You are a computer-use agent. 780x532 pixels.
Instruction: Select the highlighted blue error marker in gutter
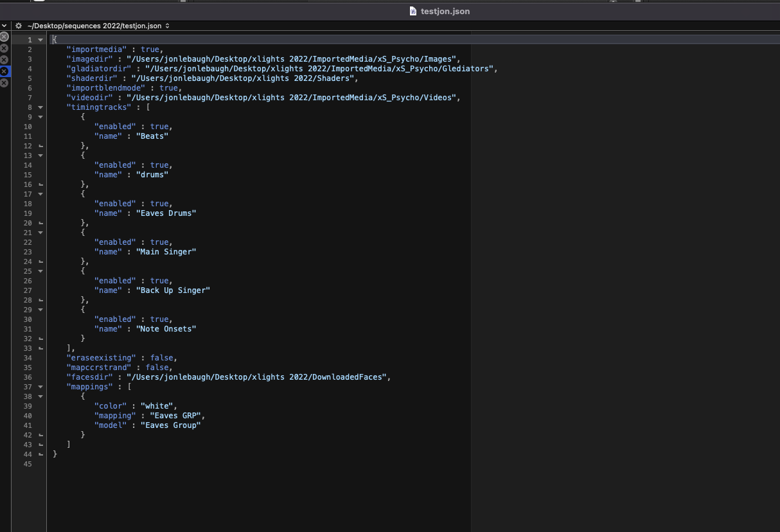click(x=4, y=71)
